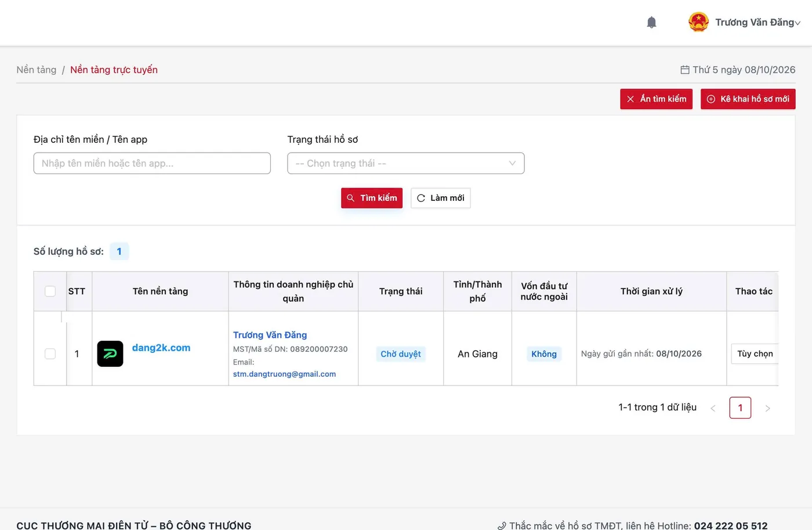Toggle the select-all checkbox in the table header
The height and width of the screenshot is (530, 812).
[x=50, y=291]
